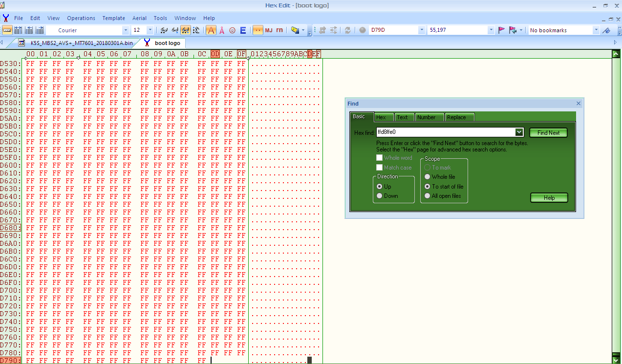
Task: Choose the Whole file scope option
Action: (427, 176)
